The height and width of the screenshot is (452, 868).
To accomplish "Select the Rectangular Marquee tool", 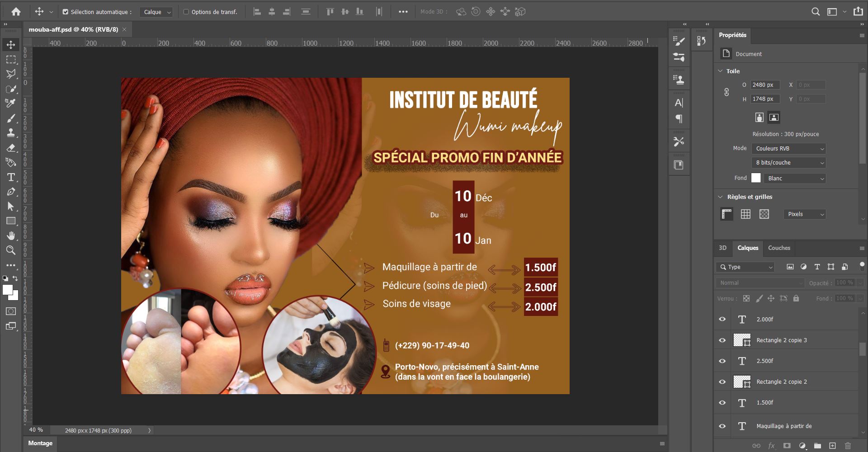I will coord(11,60).
